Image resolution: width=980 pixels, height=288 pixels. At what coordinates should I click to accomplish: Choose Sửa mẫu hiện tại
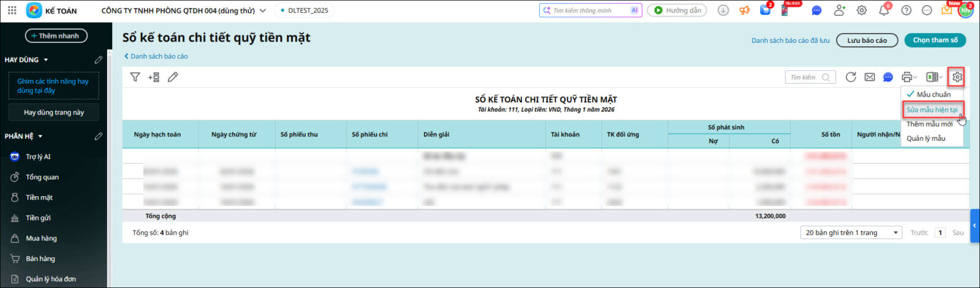932,109
